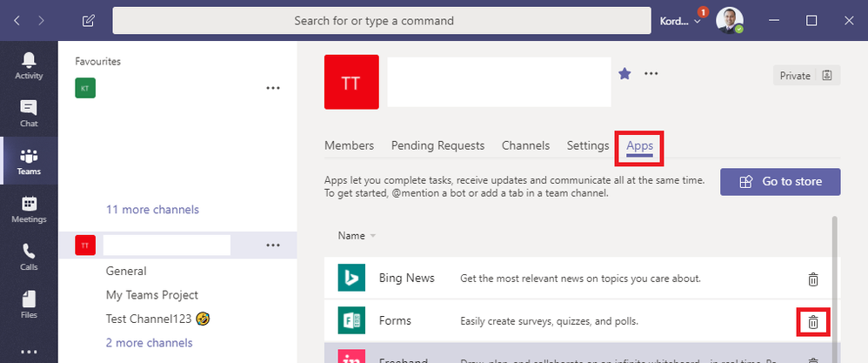Click the search or command box
Image resolution: width=868 pixels, height=363 pixels.
(x=382, y=21)
